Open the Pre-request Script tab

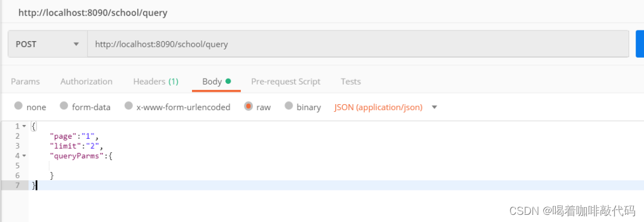(x=286, y=82)
